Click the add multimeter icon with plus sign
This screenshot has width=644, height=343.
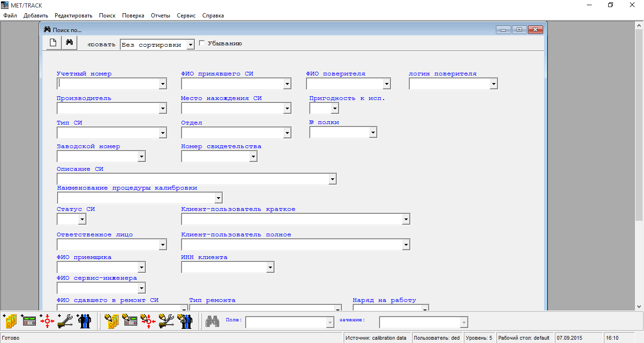click(x=10, y=321)
